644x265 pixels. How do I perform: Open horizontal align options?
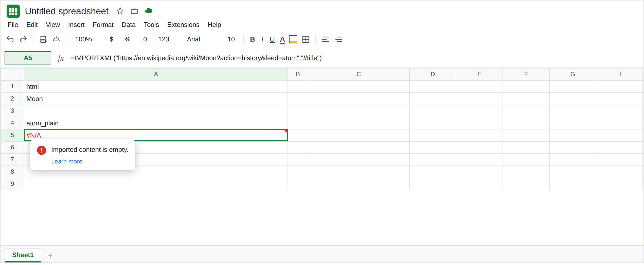point(325,39)
